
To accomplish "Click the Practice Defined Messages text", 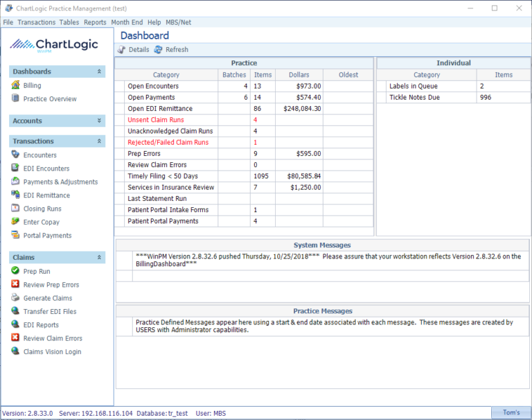I will click(x=324, y=326).
